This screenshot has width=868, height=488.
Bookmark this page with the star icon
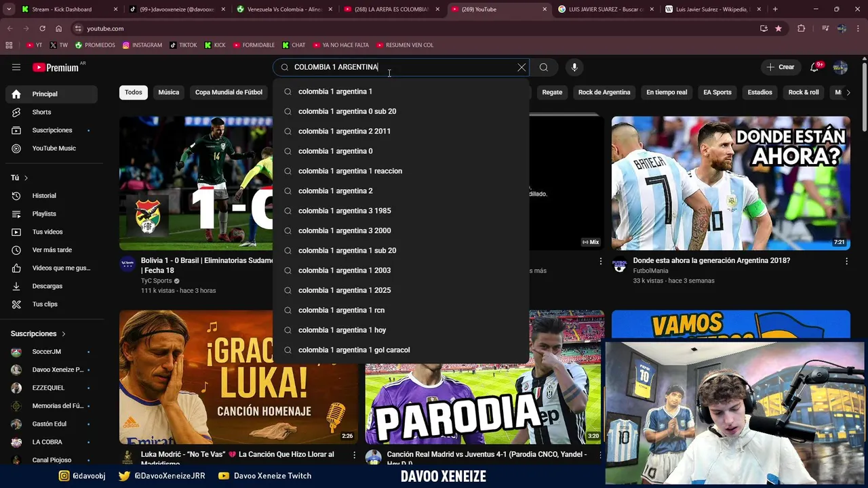[x=778, y=28]
